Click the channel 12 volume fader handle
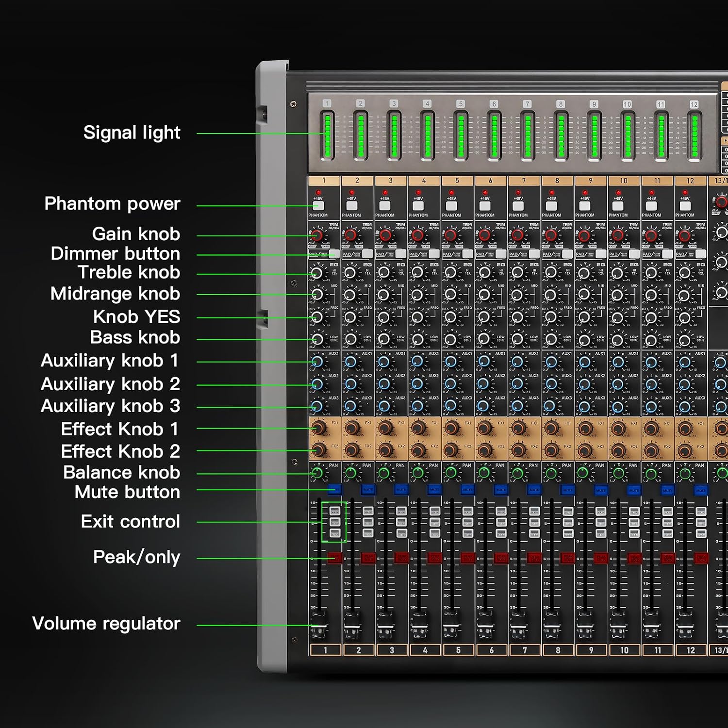 click(685, 625)
